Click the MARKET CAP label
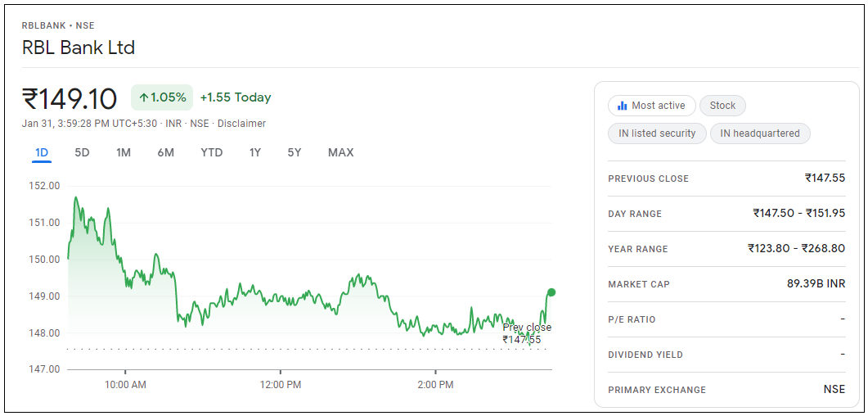This screenshot has width=868, height=416. click(x=639, y=284)
